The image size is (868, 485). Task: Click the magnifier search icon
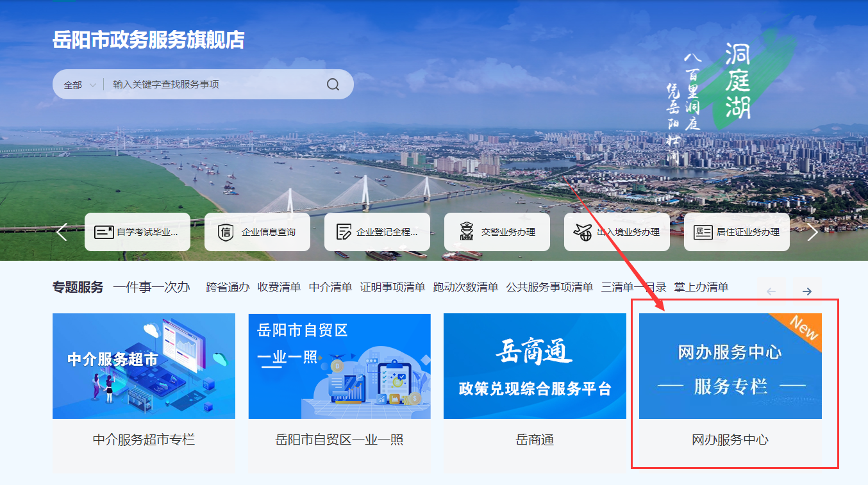pos(333,85)
